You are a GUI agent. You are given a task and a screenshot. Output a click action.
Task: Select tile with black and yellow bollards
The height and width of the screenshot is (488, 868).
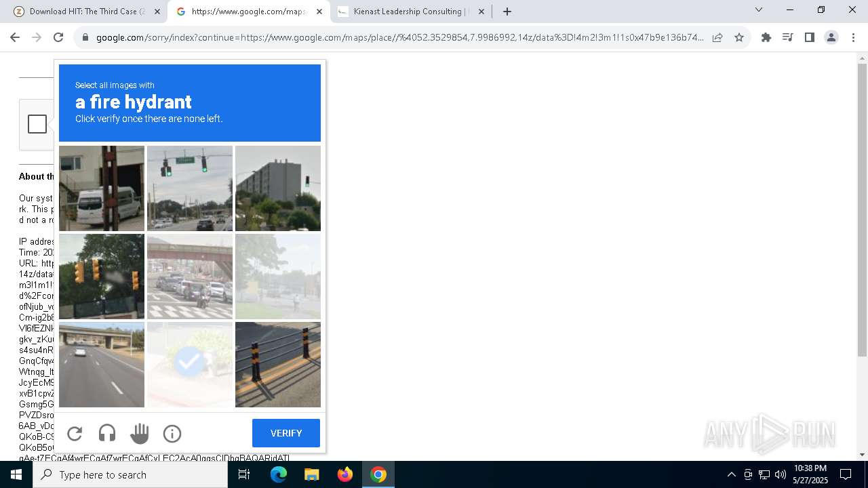click(x=278, y=365)
